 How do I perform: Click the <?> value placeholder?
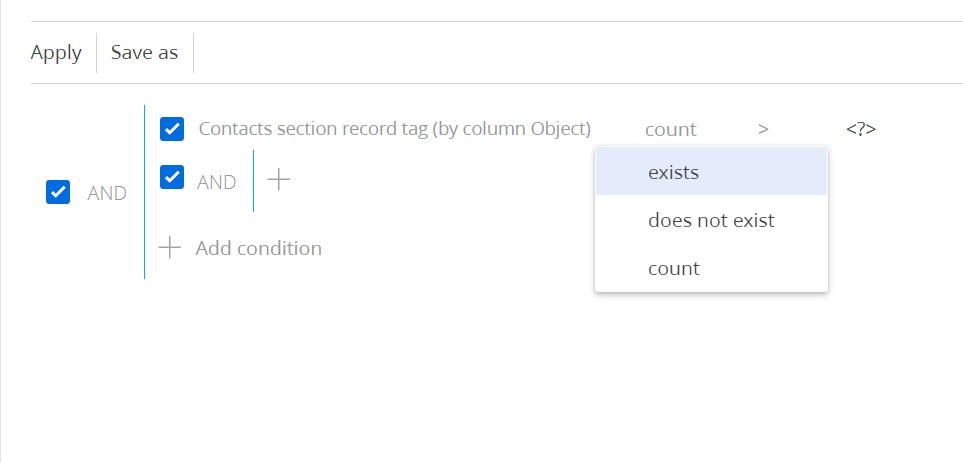(x=860, y=129)
